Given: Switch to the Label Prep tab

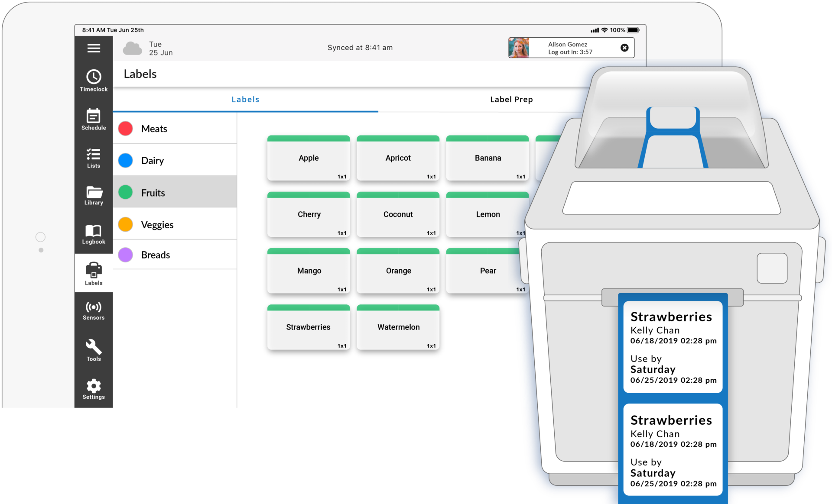Looking at the screenshot, I should coord(511,99).
